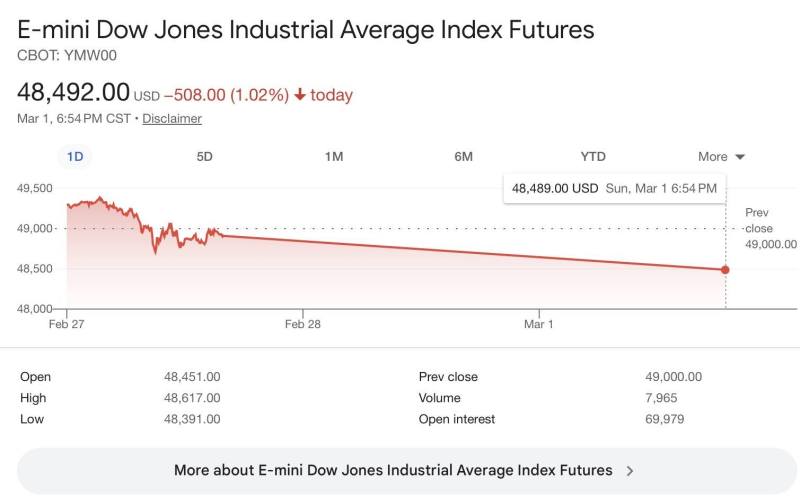Select the 1D time range tab
800x498 pixels.
[x=75, y=156]
